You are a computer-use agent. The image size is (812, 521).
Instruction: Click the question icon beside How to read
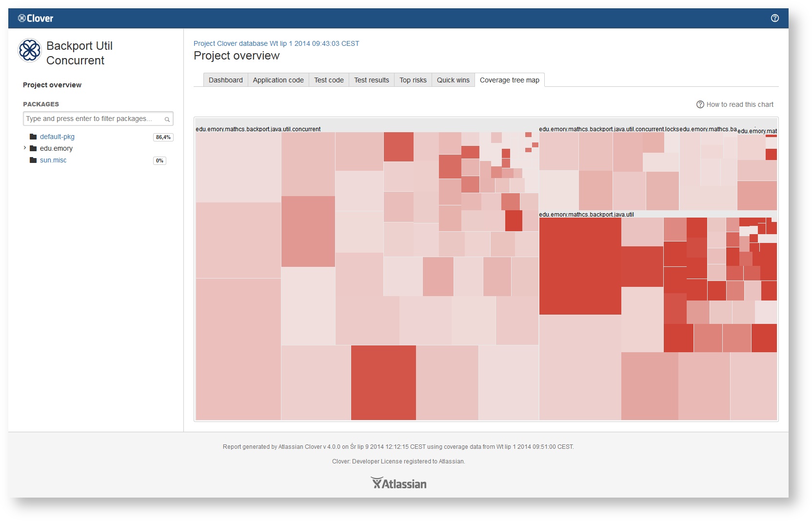point(700,104)
